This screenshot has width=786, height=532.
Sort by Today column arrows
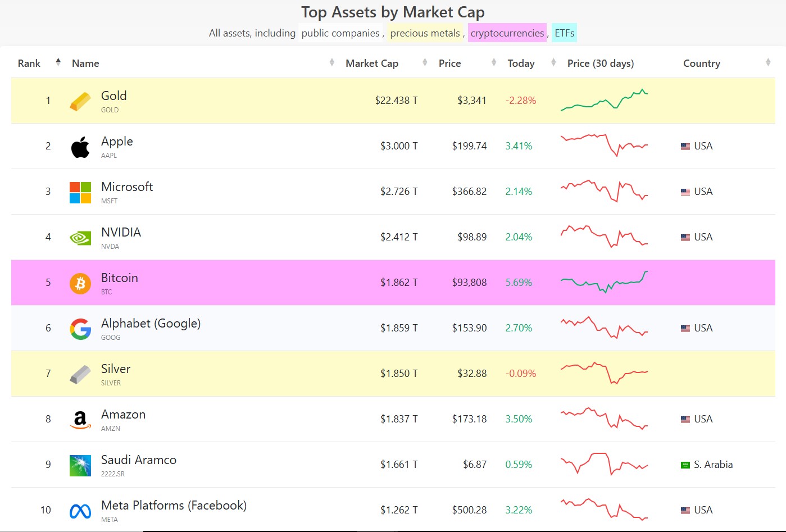click(553, 63)
